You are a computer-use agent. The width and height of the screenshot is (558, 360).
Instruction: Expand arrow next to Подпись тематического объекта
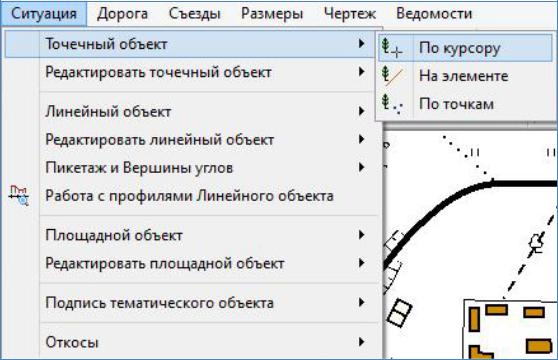pos(362,302)
